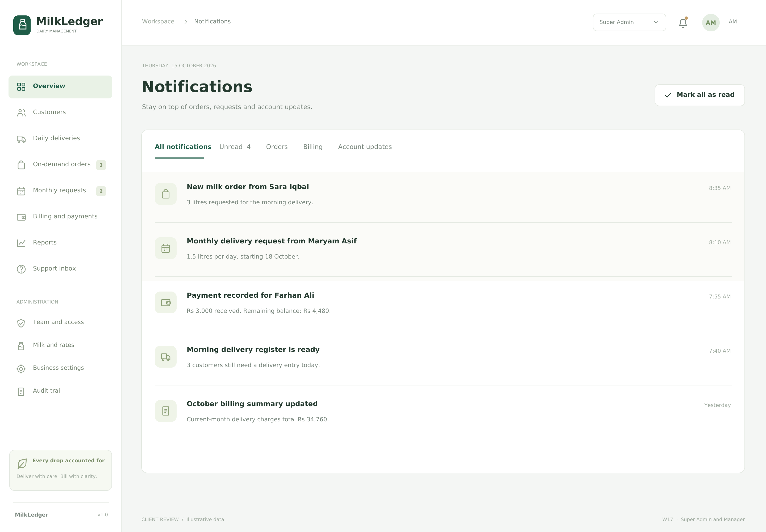Click the calendar icon on Maryam Asif notification
The height and width of the screenshot is (532, 766).
pyautogui.click(x=166, y=248)
